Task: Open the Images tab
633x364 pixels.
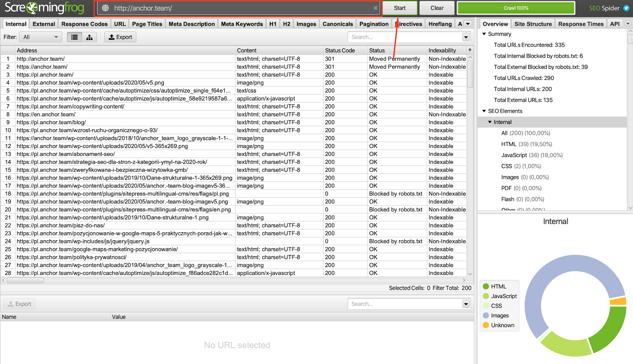Action: pyautogui.click(x=307, y=24)
